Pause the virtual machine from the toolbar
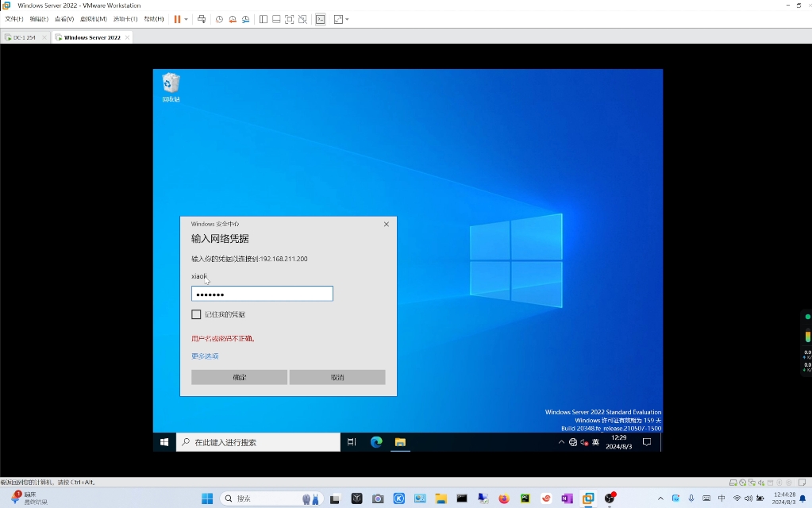 [x=177, y=19]
